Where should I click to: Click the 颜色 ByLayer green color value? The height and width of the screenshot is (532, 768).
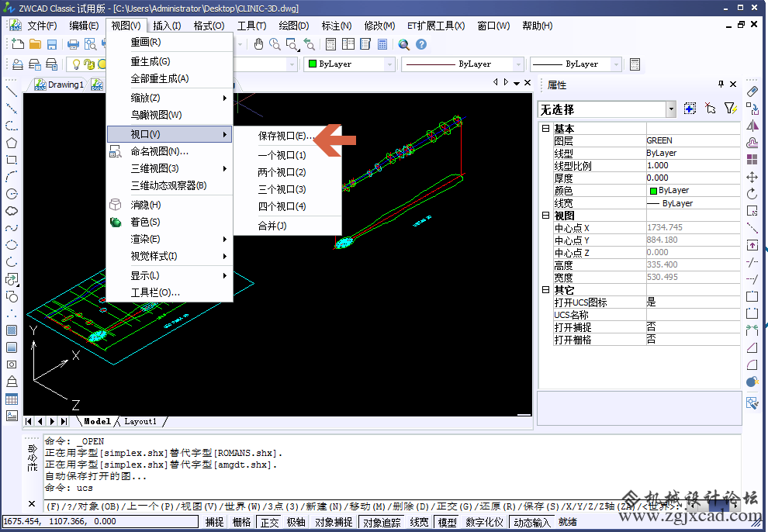pos(693,190)
